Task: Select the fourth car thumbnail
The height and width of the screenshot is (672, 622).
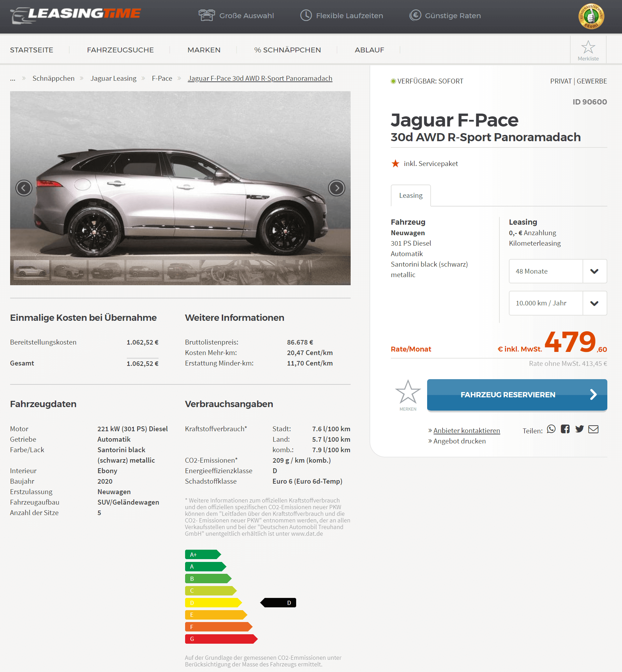Action: point(144,270)
